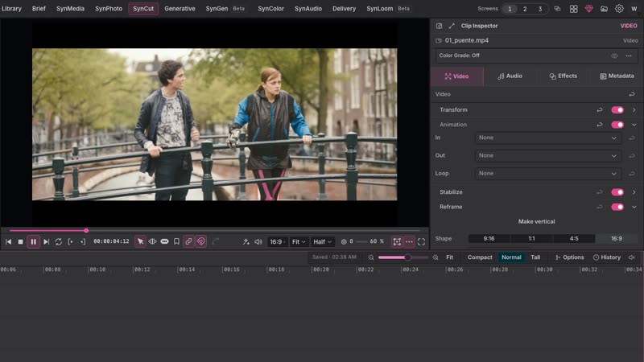
Task: Open the SynMedia workspace
Action: 70,9
